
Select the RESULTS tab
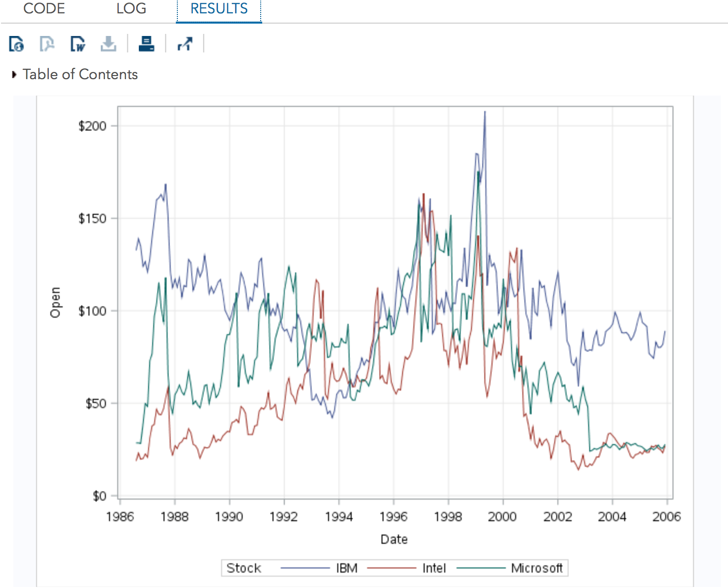(218, 9)
